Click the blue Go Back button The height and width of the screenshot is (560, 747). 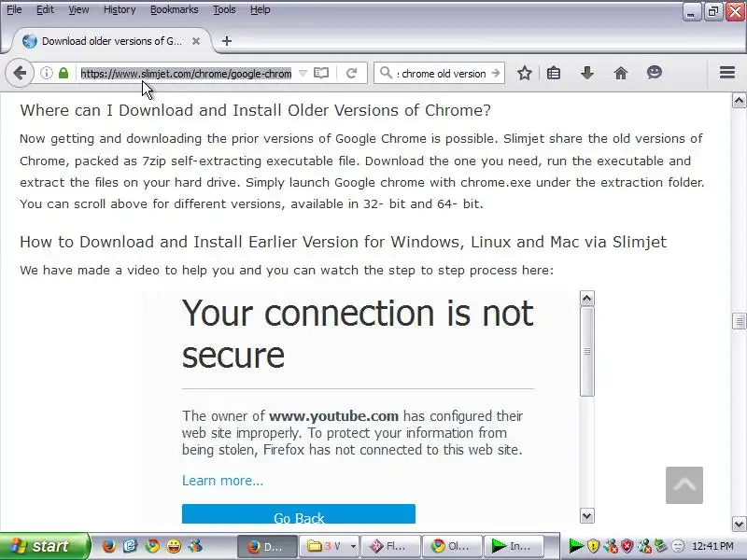(x=299, y=514)
